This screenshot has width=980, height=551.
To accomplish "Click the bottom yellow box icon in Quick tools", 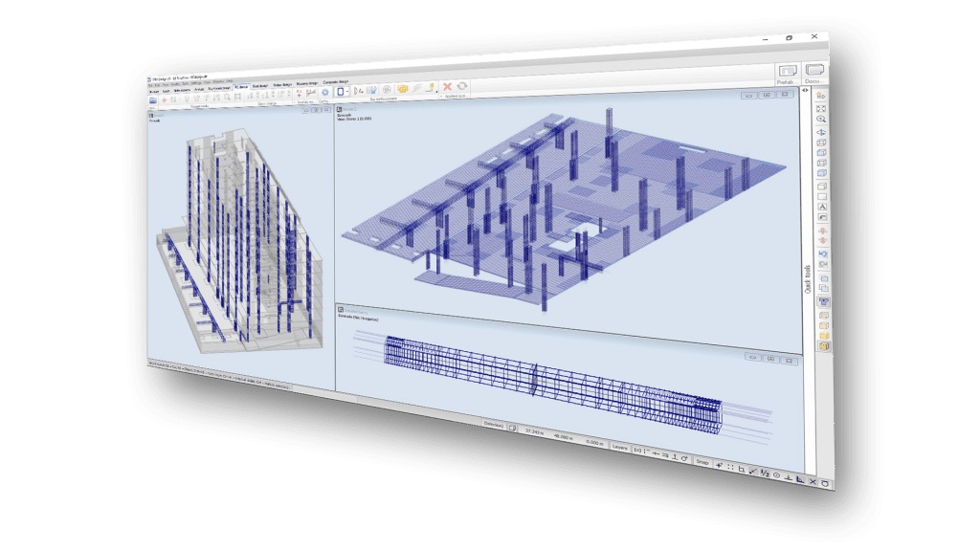I will click(x=824, y=345).
